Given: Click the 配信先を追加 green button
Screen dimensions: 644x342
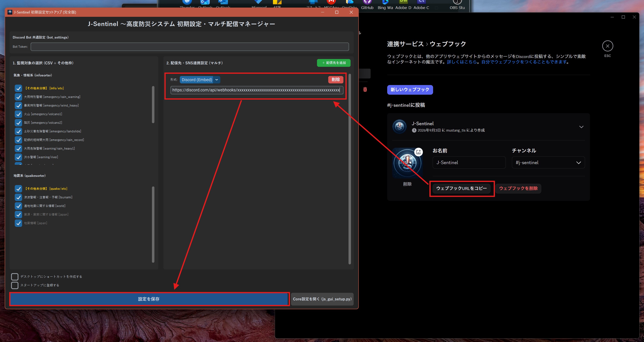Looking at the screenshot, I should [334, 63].
